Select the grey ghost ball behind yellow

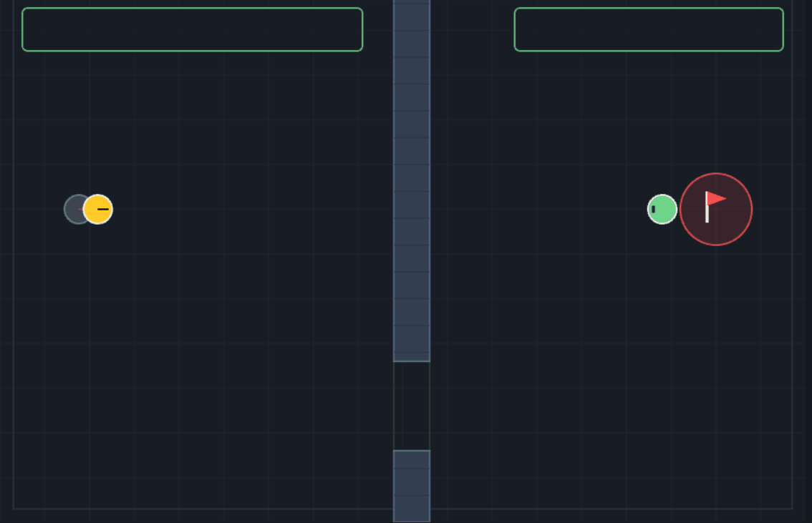74,210
